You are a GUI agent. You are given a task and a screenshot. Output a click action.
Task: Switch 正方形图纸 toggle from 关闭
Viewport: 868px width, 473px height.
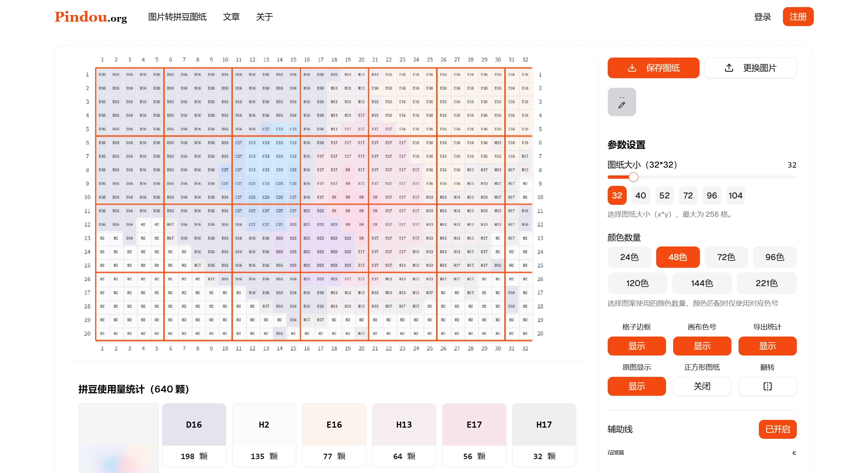coord(702,386)
